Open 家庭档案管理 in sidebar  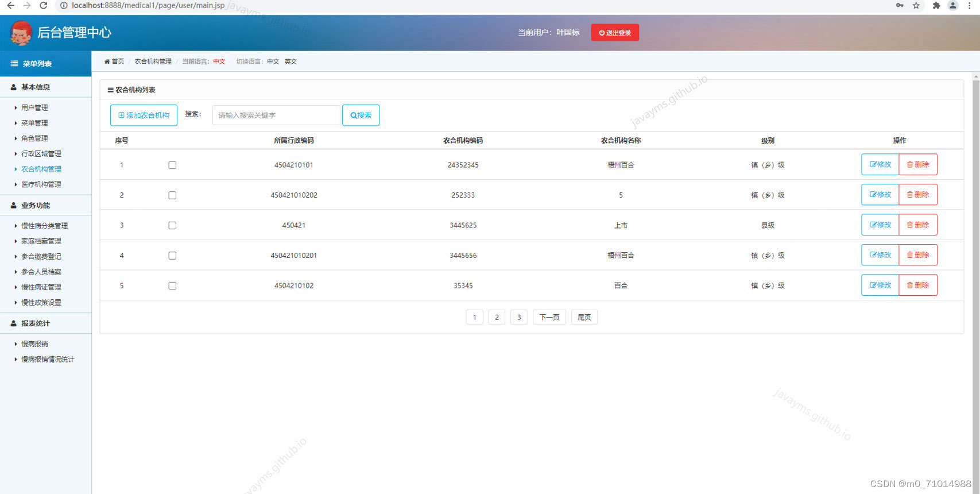[x=41, y=241]
